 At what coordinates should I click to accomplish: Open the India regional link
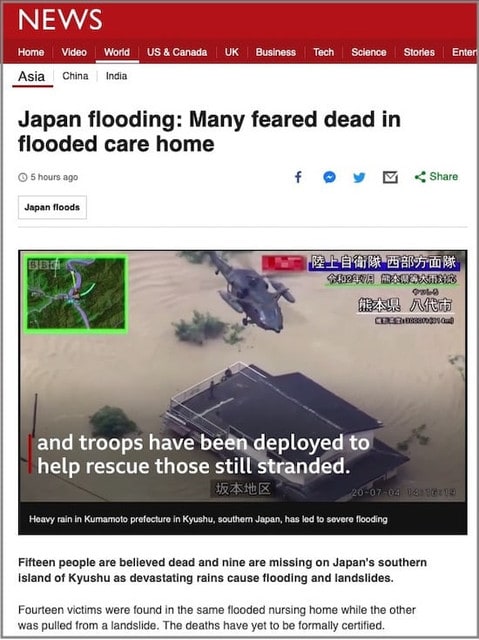coord(116,76)
